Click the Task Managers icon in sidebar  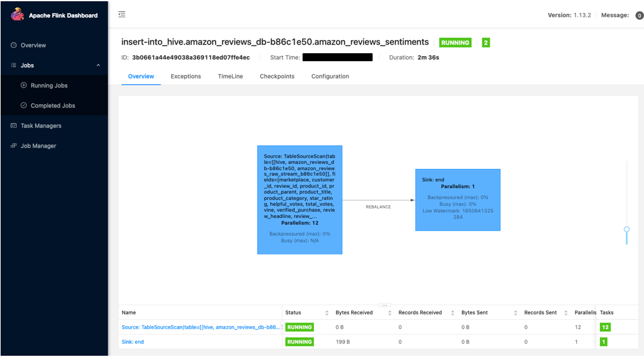14,126
